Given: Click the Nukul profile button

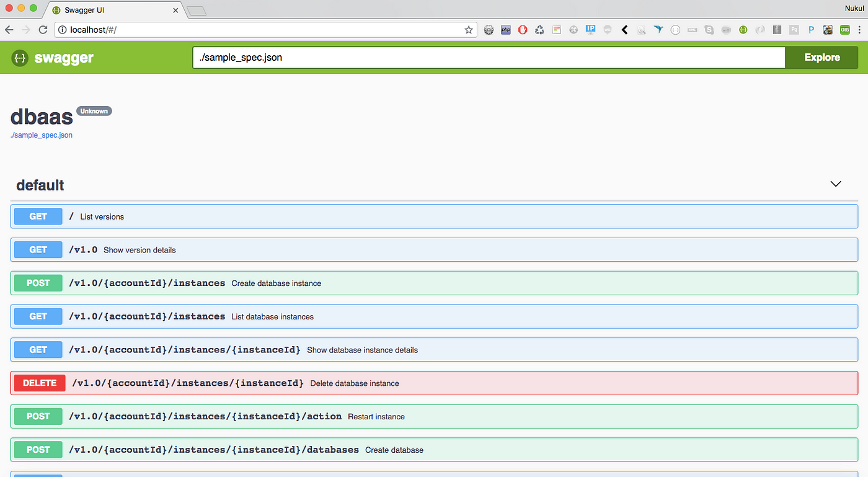Looking at the screenshot, I should click(854, 8).
